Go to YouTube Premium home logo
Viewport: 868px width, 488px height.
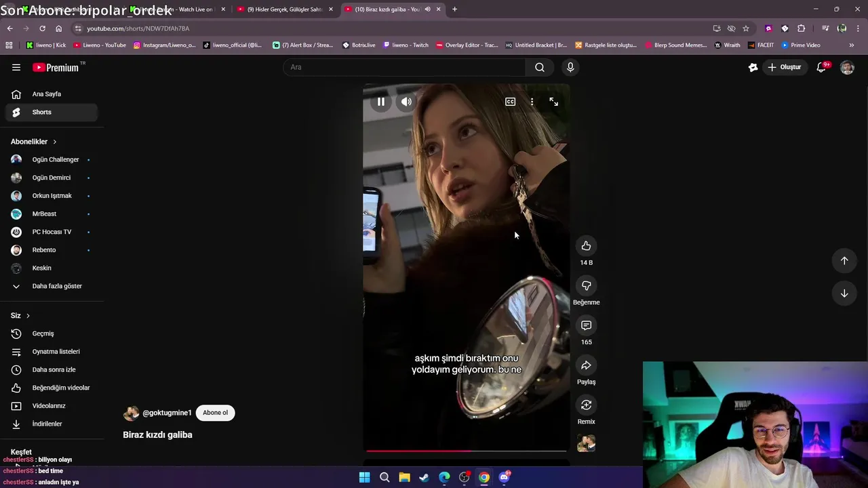point(56,67)
